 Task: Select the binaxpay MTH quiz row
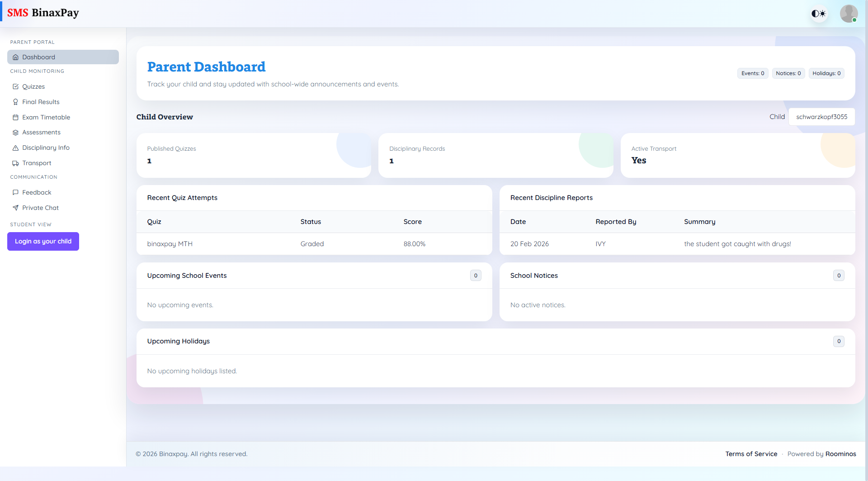pyautogui.click(x=170, y=243)
